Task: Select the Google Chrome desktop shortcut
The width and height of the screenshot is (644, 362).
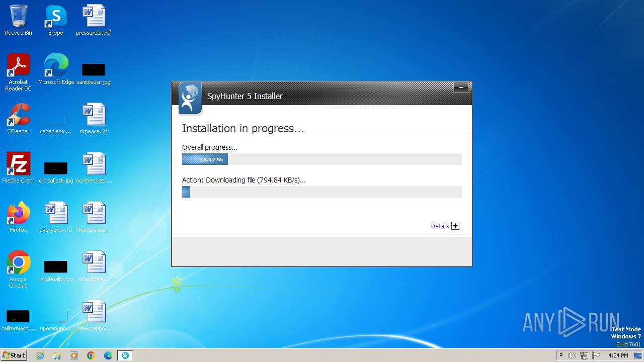Action: click(18, 269)
